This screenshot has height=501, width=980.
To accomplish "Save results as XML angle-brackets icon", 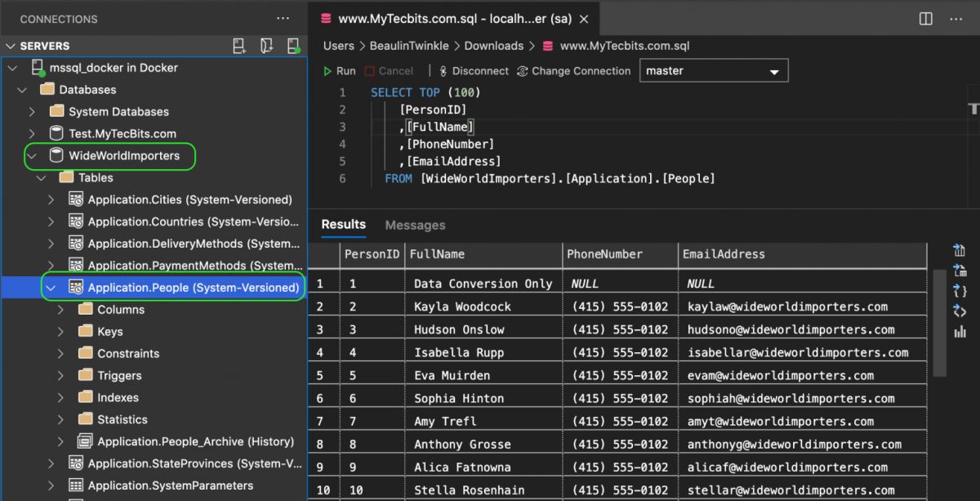I will click(960, 311).
